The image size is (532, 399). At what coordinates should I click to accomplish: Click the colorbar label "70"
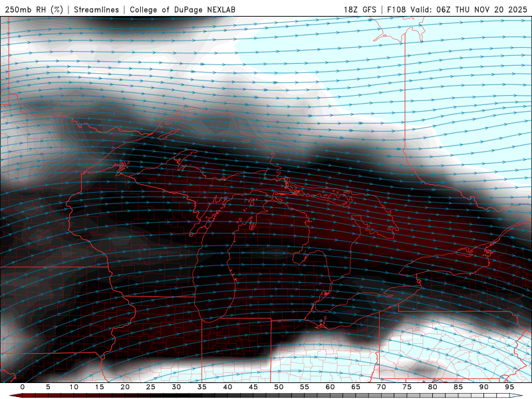pos(381,387)
